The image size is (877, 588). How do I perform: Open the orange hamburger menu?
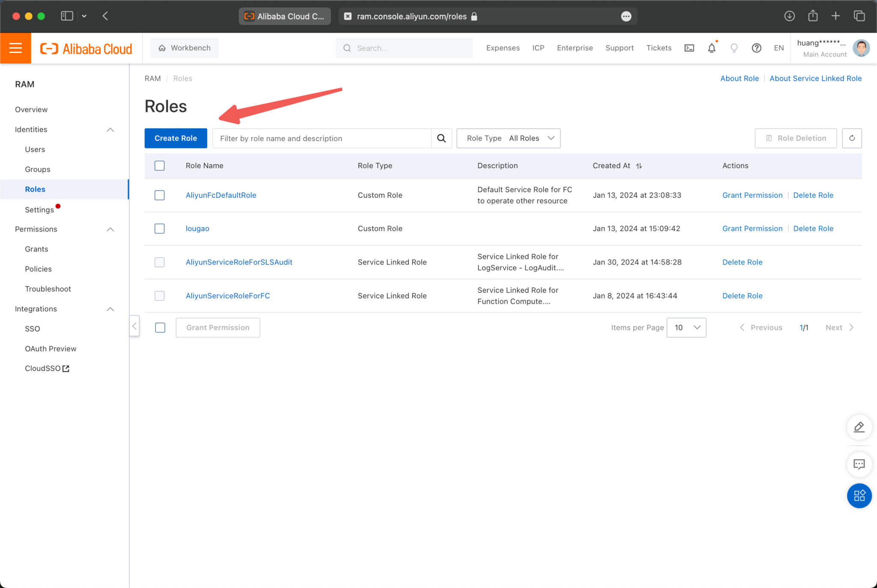point(15,48)
